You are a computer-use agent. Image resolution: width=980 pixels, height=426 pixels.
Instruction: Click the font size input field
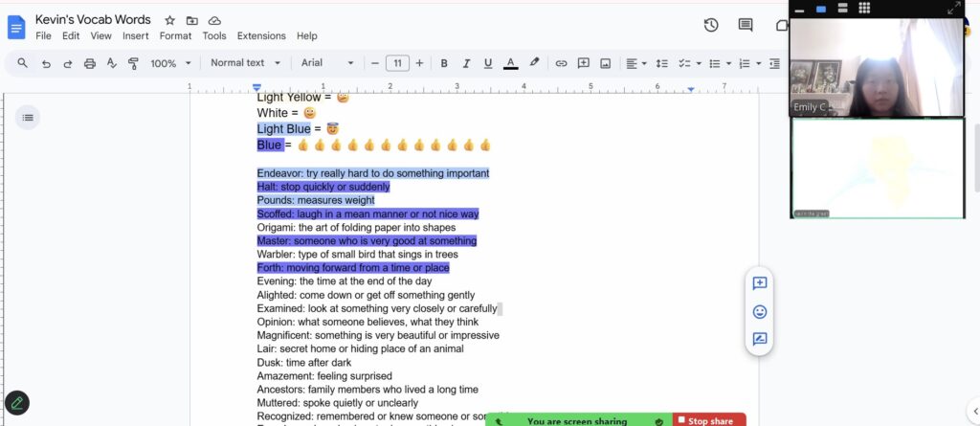point(397,63)
